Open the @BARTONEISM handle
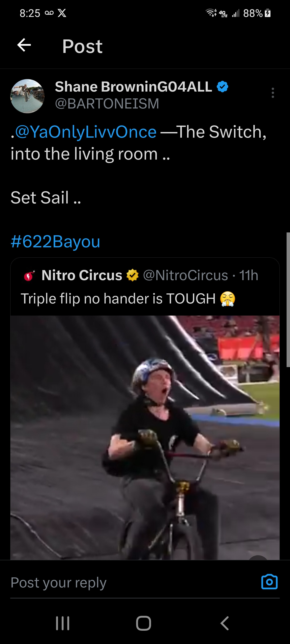Viewport: 290px width, 644px height. (107, 103)
